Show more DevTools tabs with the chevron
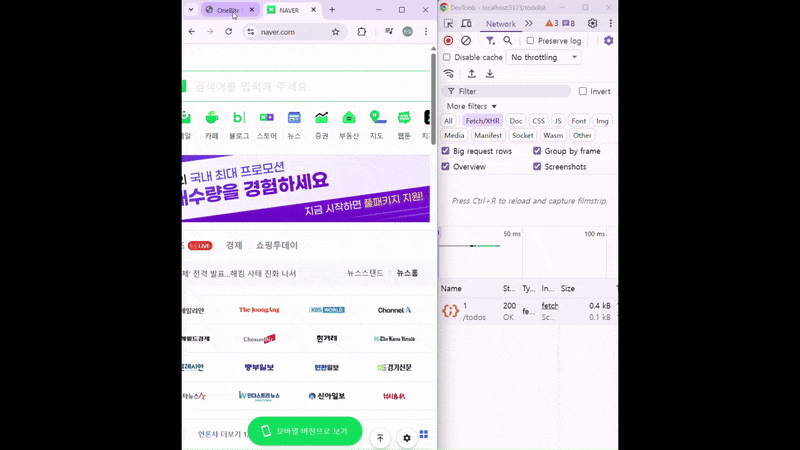 click(x=529, y=23)
